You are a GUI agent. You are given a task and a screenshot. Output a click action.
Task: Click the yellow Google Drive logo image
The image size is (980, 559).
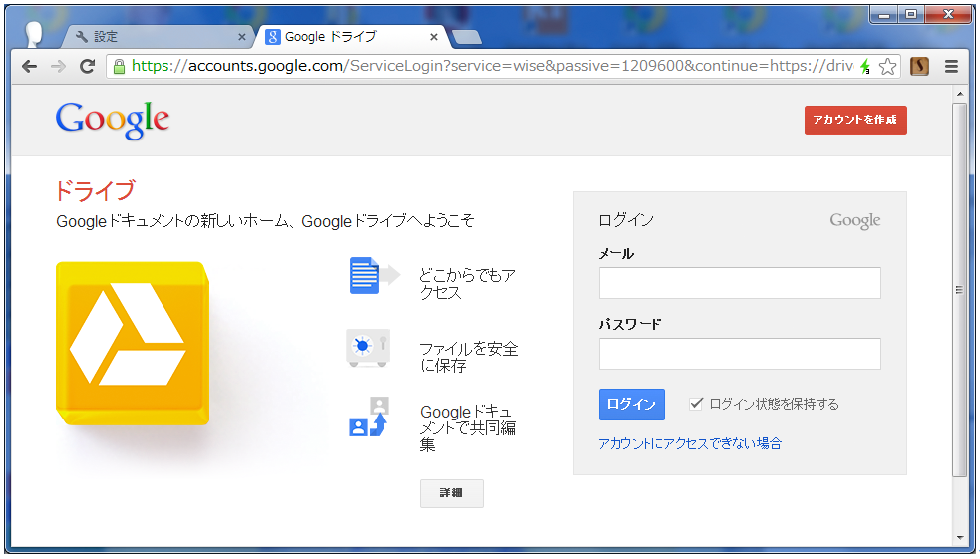pos(133,344)
